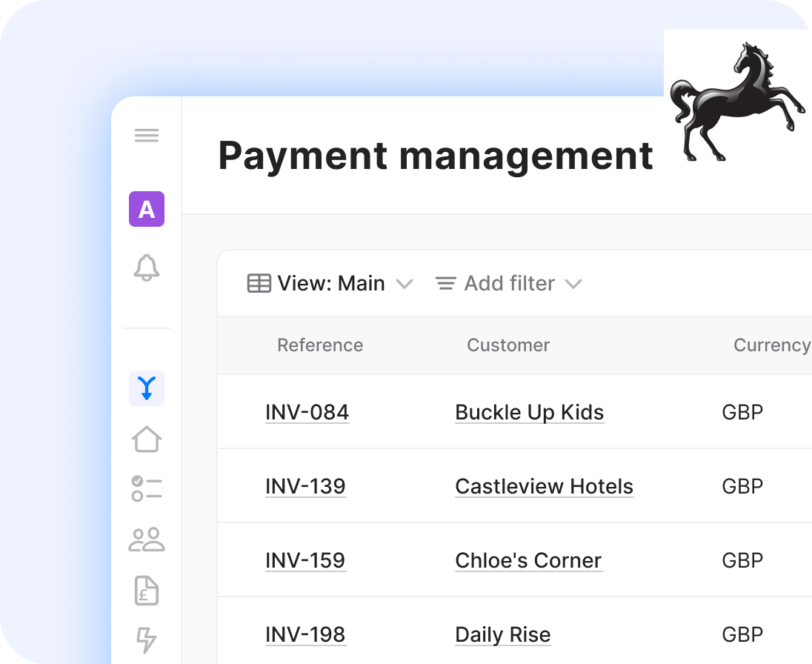Viewport: 812px width, 664px height.
Task: Click the lightning bolt automation icon
Action: pos(147,639)
